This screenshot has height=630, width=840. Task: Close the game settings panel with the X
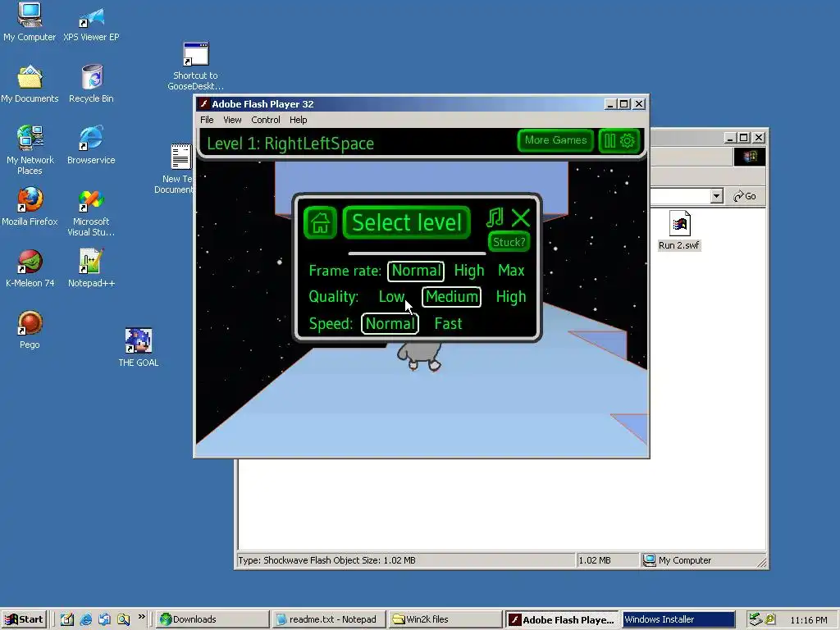point(520,218)
